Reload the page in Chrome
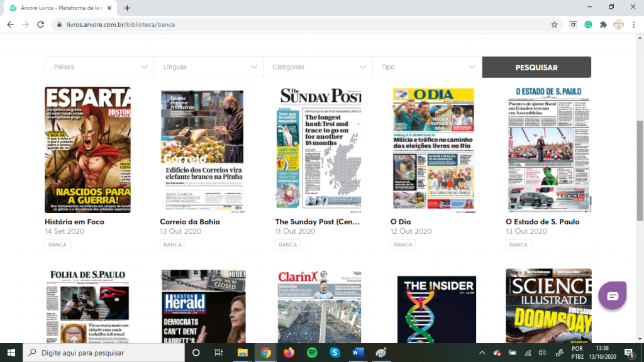Image resolution: width=644 pixels, height=362 pixels. coord(41,25)
